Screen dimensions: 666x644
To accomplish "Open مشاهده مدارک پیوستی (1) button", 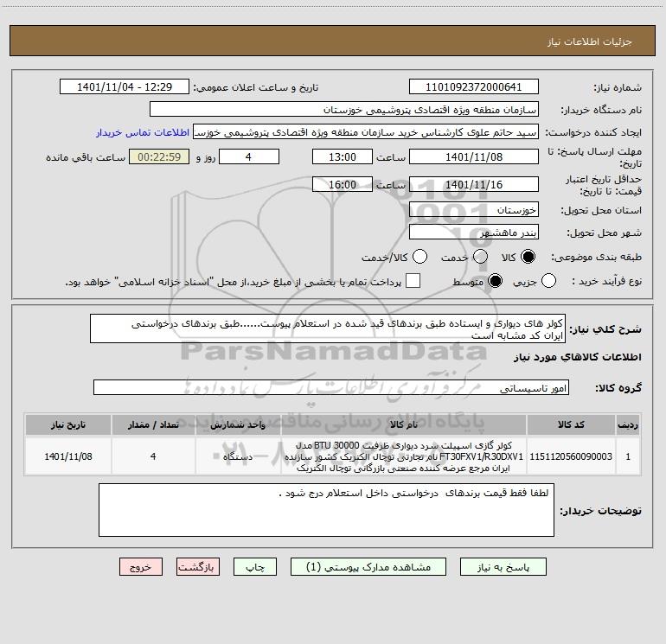I will 368,567.
